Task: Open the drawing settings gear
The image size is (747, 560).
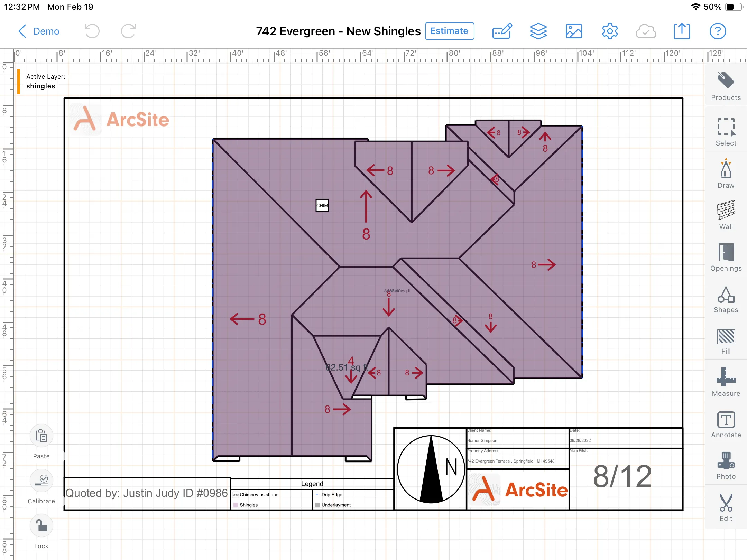Action: pos(609,31)
